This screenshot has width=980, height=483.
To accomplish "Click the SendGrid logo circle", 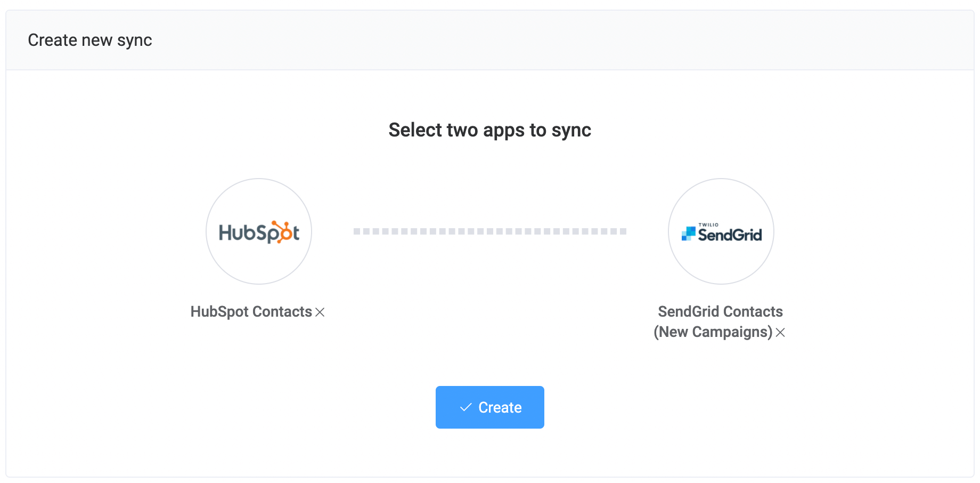I will [x=721, y=231].
